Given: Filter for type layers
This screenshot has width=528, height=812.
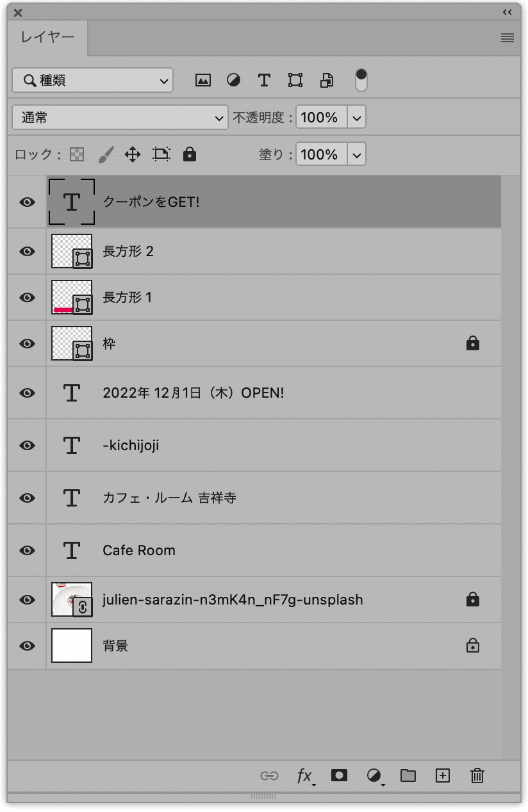Looking at the screenshot, I should pyautogui.click(x=264, y=80).
